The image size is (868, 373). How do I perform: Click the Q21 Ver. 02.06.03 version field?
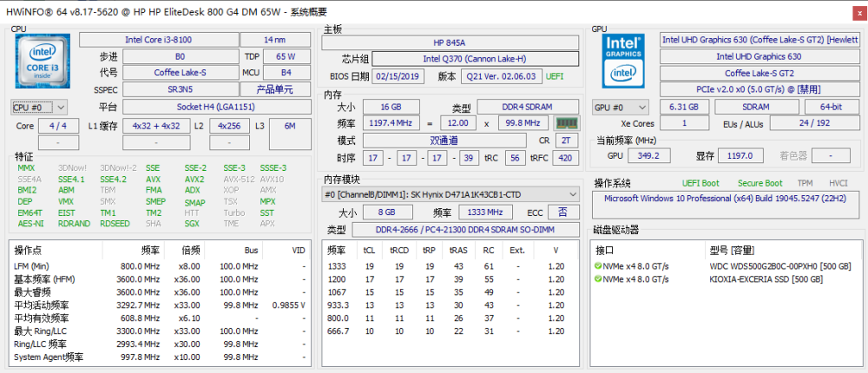point(502,76)
